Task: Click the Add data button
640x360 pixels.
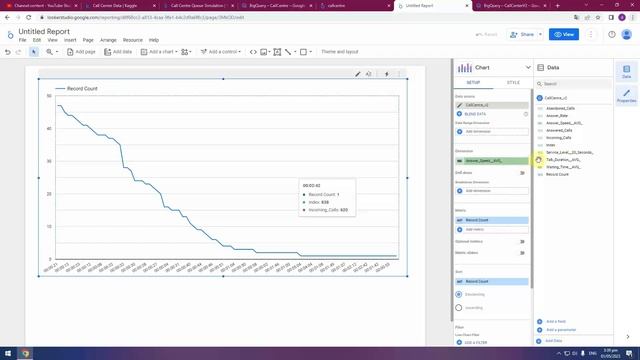Action: (118, 52)
